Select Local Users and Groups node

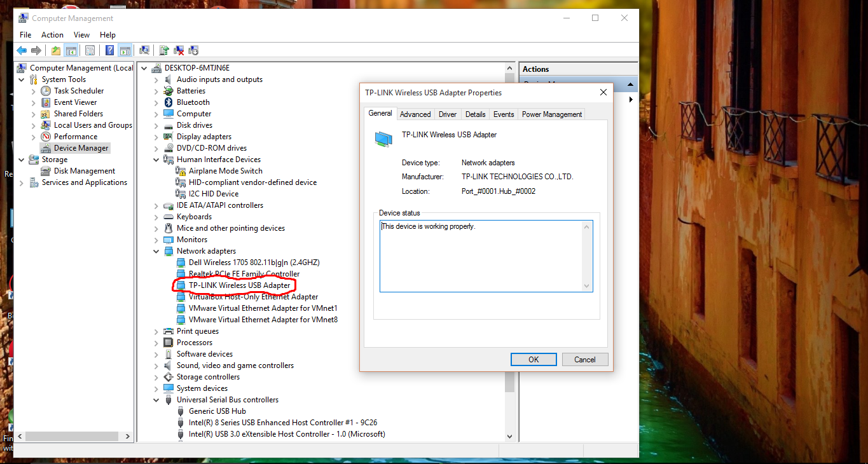point(93,125)
